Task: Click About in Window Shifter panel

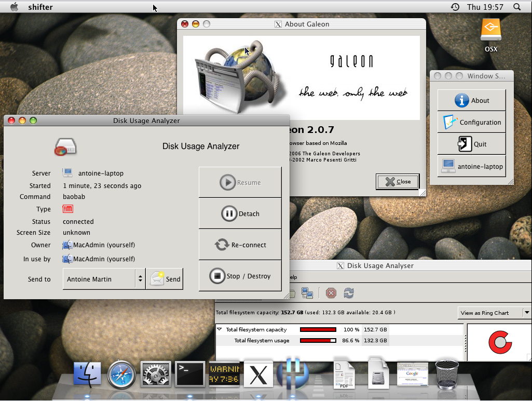Action: coord(472,100)
